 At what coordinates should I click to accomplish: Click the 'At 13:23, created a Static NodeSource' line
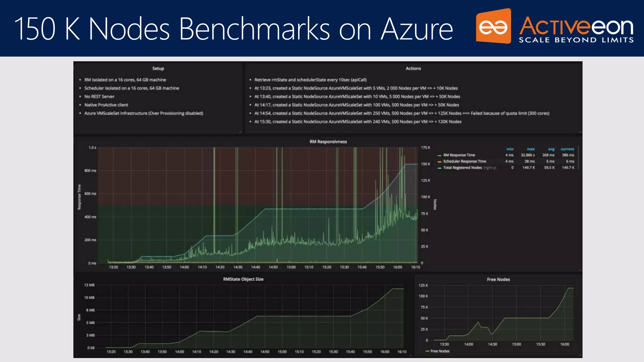356,88
